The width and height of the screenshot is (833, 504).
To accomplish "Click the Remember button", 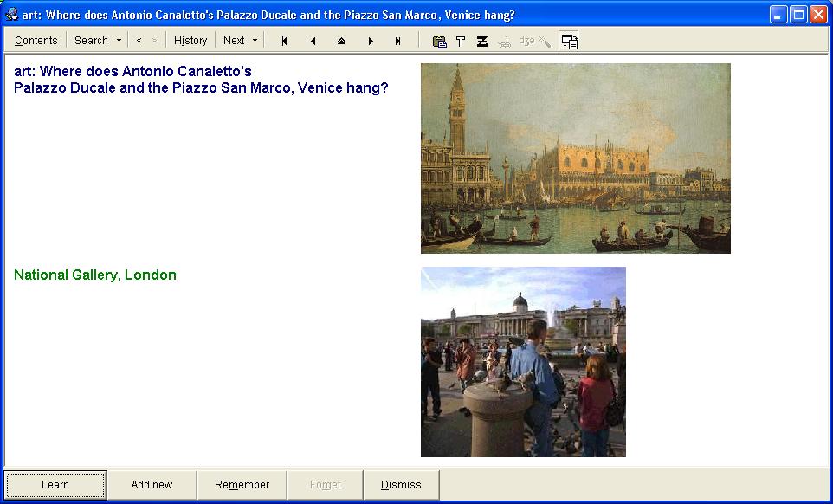I will (242, 485).
